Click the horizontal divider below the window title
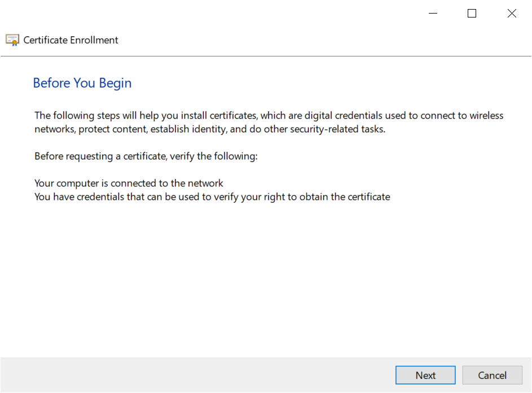This screenshot has width=532, height=393. [x=266, y=56]
